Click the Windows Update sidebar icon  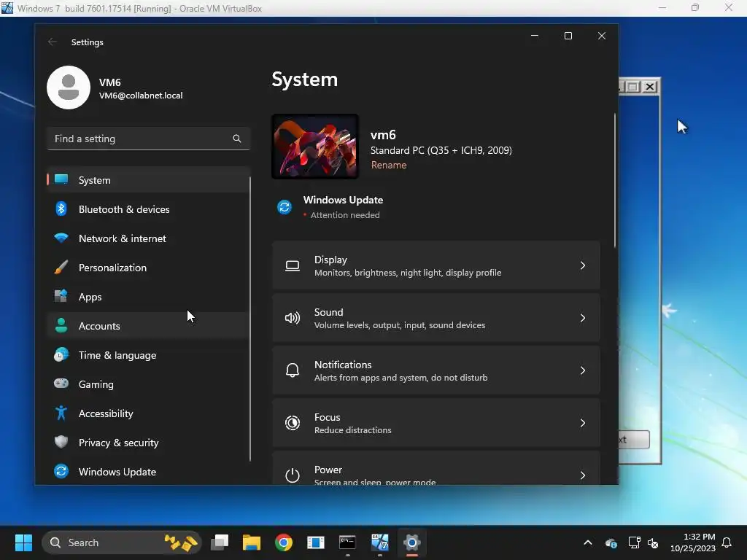61,472
